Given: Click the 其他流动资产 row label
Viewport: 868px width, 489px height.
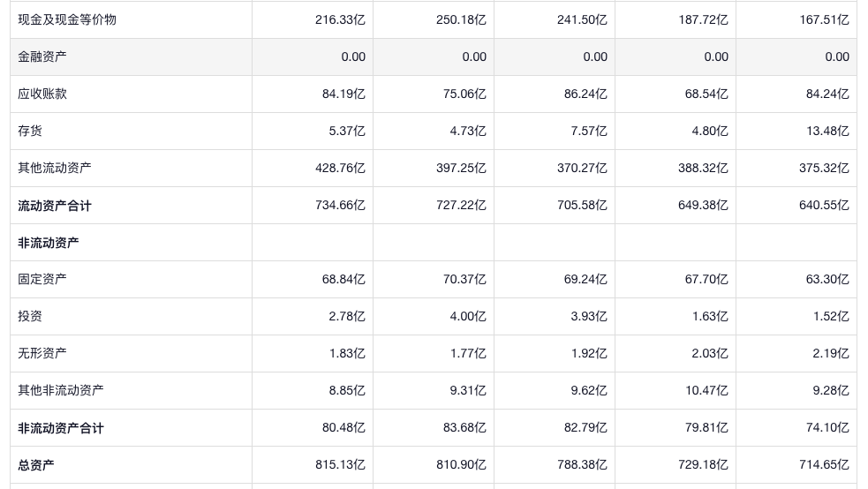Looking at the screenshot, I should pyautogui.click(x=55, y=168).
